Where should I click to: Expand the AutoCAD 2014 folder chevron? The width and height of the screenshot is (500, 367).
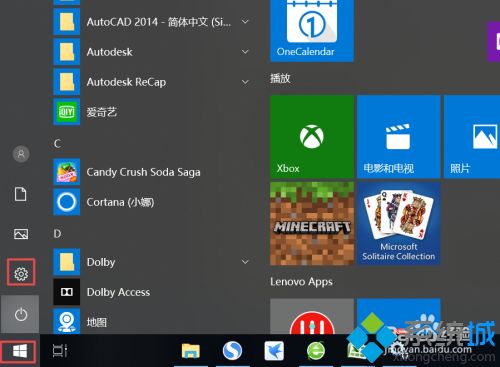(245, 22)
